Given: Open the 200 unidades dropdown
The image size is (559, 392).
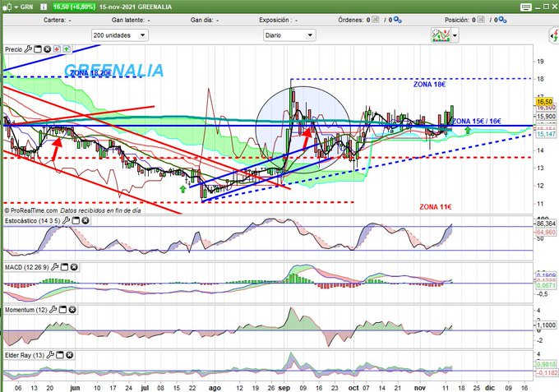Looking at the screenshot, I should [119, 35].
